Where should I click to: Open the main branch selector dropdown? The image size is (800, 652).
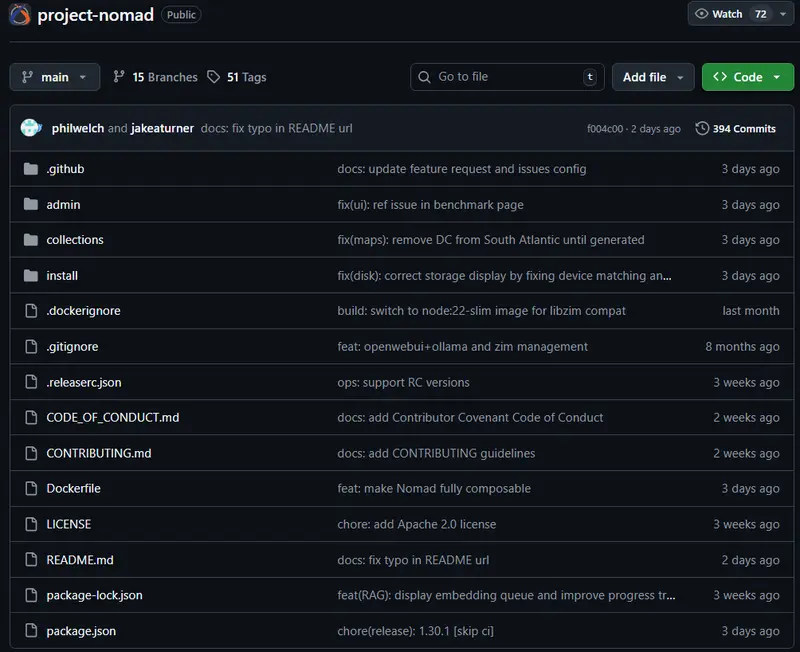click(x=55, y=77)
